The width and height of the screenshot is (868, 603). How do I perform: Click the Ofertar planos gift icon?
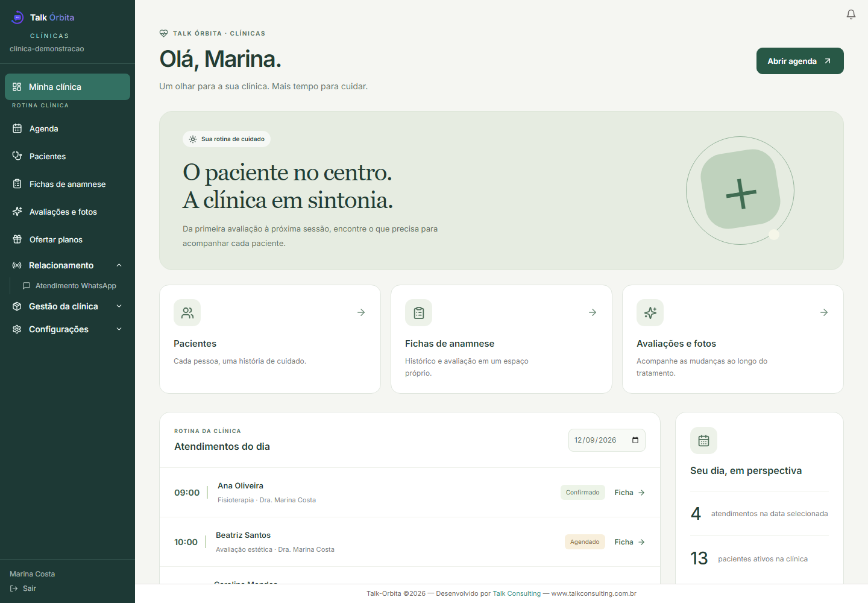[17, 239]
